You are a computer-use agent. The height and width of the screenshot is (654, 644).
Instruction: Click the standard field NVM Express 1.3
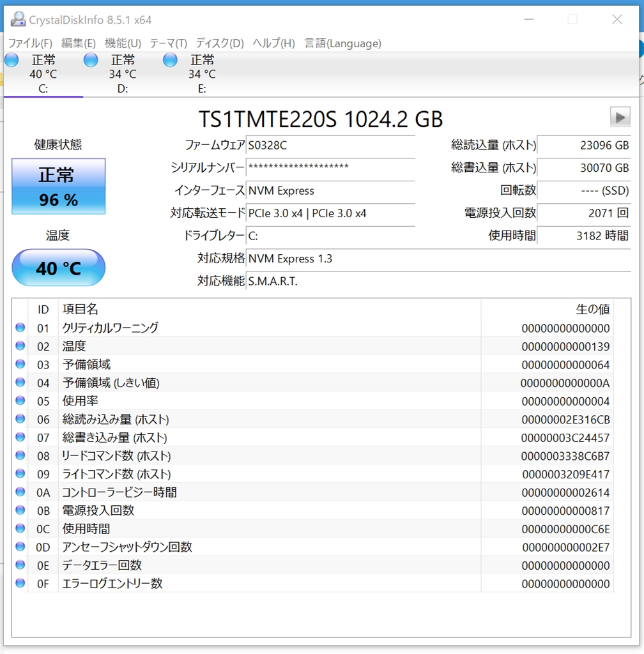438,259
